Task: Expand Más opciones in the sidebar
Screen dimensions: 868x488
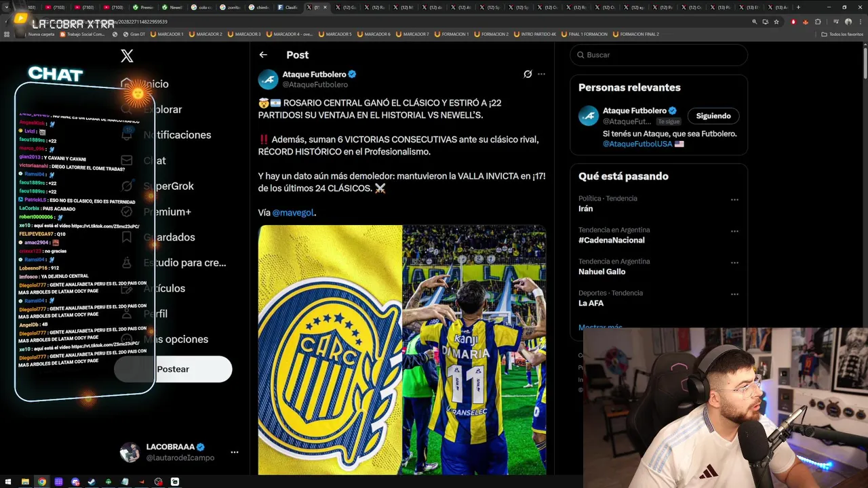Action: click(x=164, y=339)
